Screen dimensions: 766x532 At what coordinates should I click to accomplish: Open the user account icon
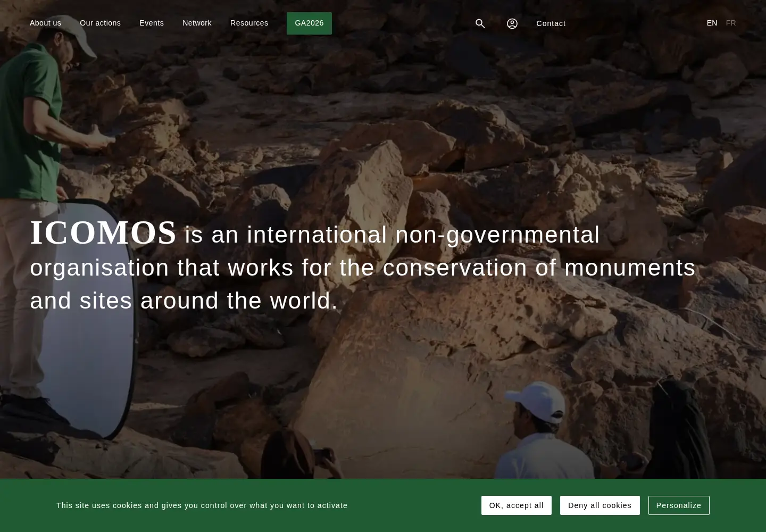click(512, 23)
